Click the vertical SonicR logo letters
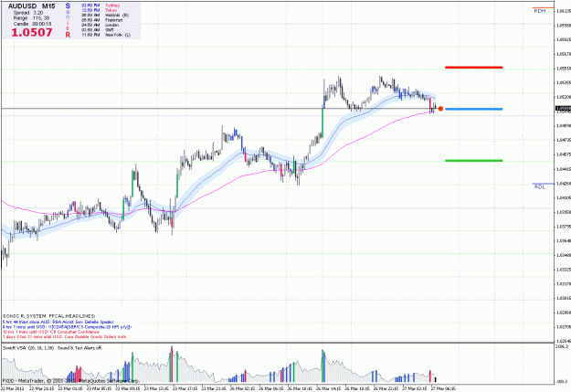Viewport: 571px width, 392px height. pos(68,20)
